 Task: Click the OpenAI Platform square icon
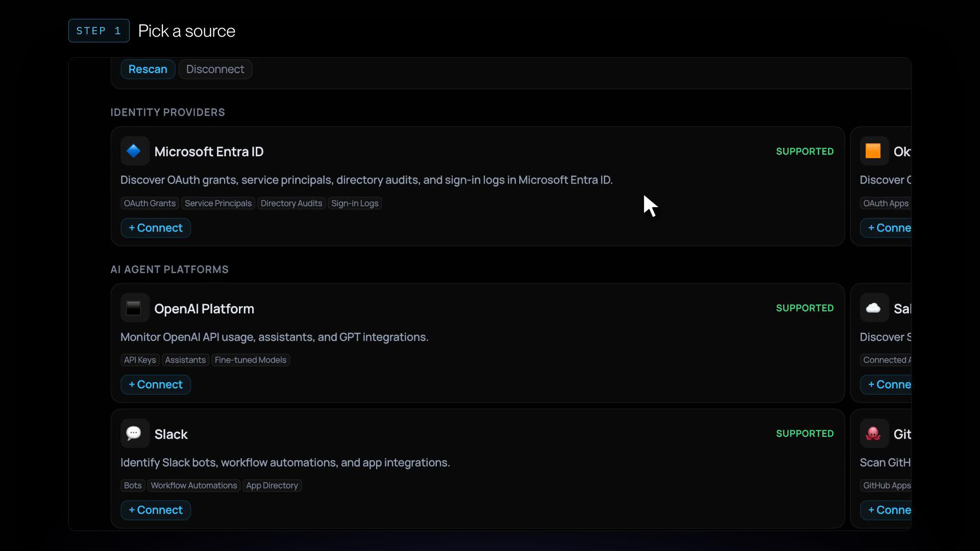click(x=135, y=308)
